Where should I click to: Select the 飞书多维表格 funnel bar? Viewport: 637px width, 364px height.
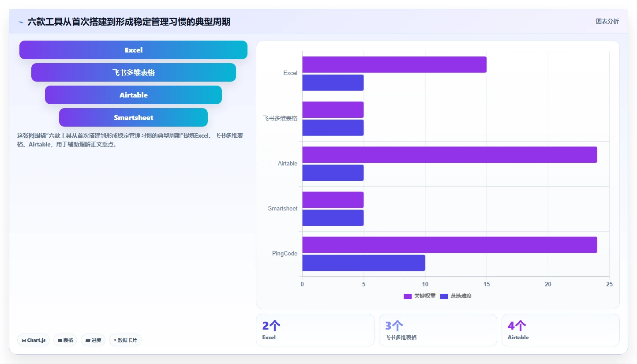[134, 72]
